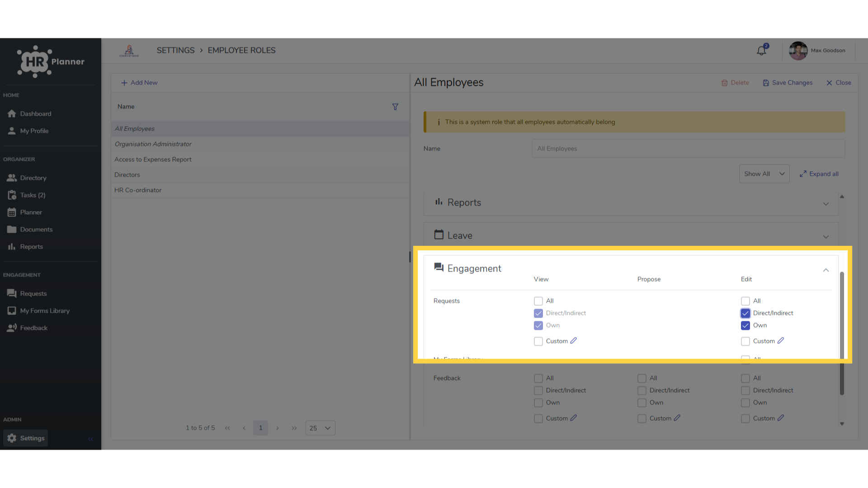This screenshot has height=488, width=868.
Task: Click the All Employees name field
Action: coord(688,149)
